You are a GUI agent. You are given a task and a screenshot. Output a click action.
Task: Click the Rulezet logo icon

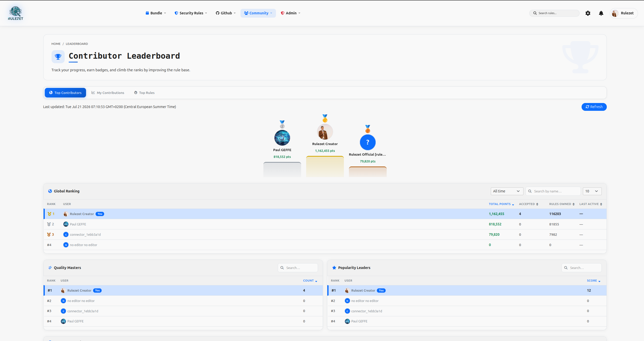pyautogui.click(x=15, y=13)
